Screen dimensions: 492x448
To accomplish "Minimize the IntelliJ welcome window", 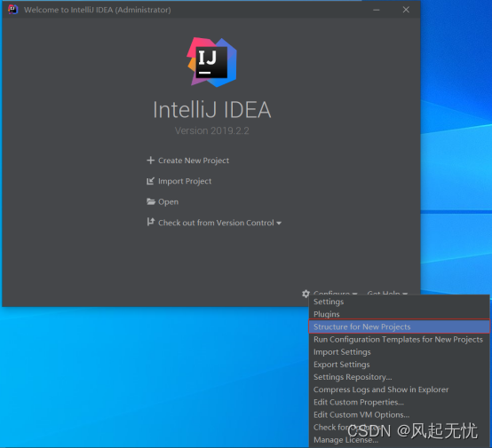I will point(377,10).
